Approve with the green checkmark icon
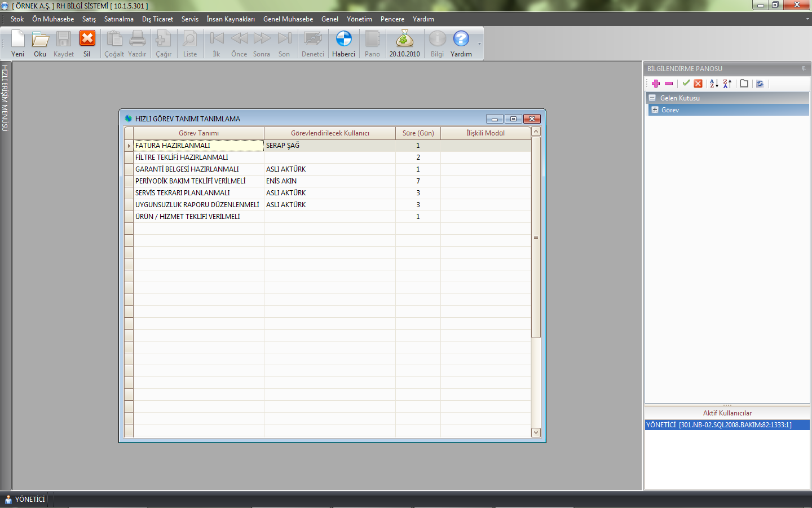Image resolution: width=812 pixels, height=508 pixels. (686, 84)
